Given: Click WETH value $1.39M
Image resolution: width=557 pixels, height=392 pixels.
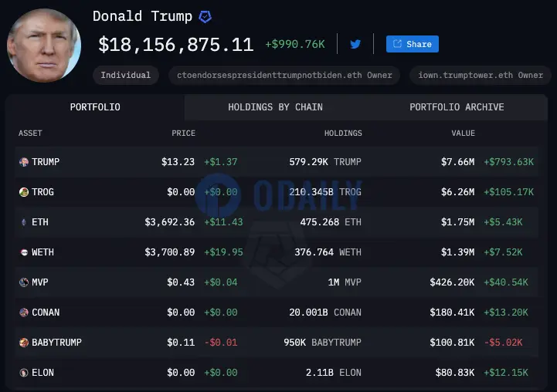Looking at the screenshot, I should 457,252.
